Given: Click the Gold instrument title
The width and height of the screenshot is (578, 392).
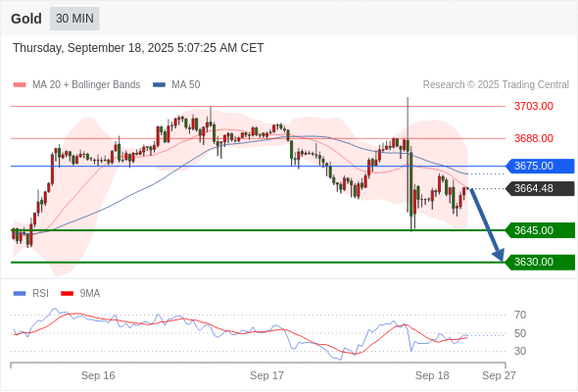Looking at the screenshot, I should 26,19.
